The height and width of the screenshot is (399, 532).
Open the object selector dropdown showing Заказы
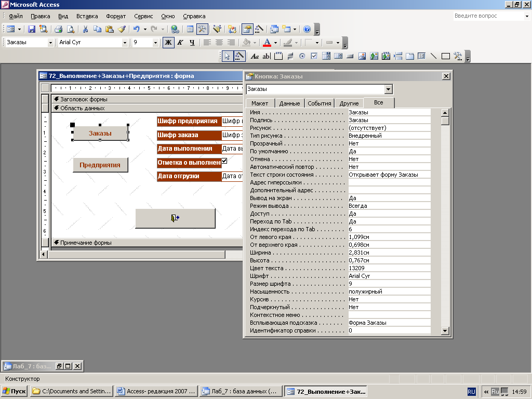(x=50, y=43)
